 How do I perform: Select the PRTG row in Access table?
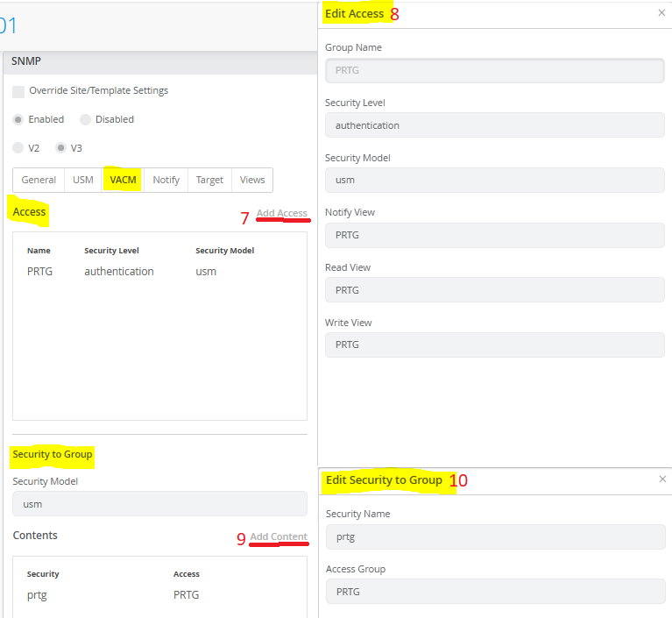click(x=118, y=272)
